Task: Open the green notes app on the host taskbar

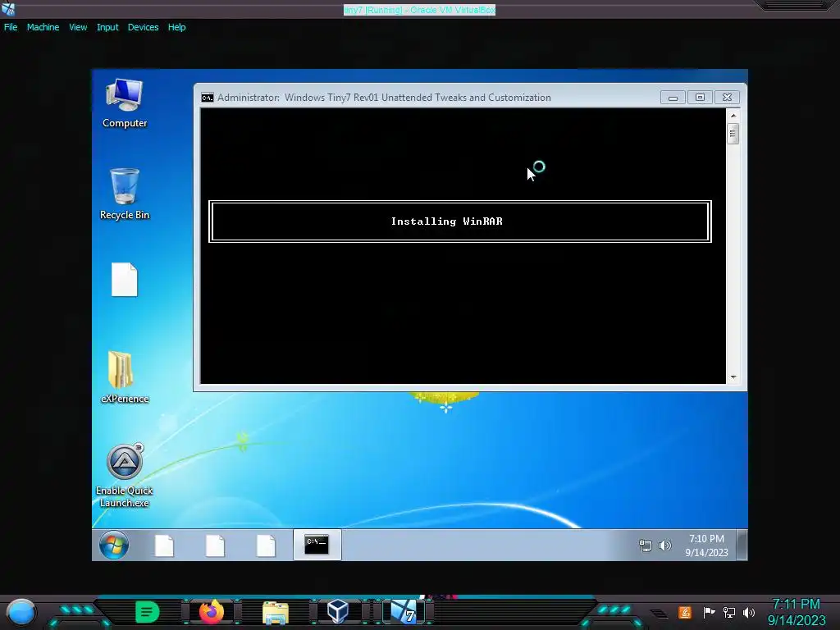Action: coord(148,612)
